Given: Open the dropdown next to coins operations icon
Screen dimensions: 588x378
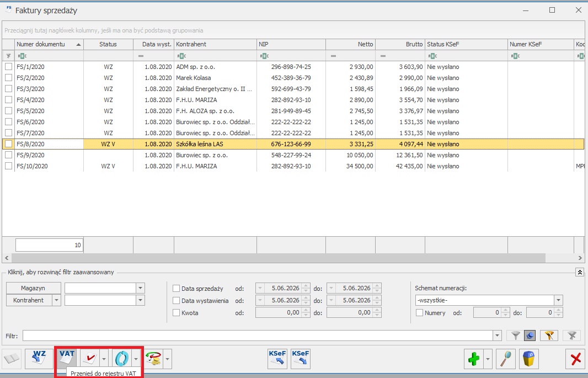Looking at the screenshot, I should pos(168,359).
